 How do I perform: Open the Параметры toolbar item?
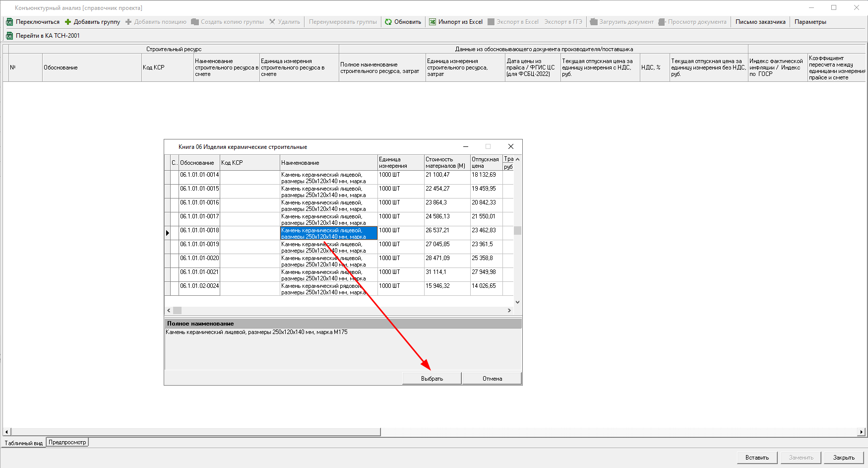810,22
